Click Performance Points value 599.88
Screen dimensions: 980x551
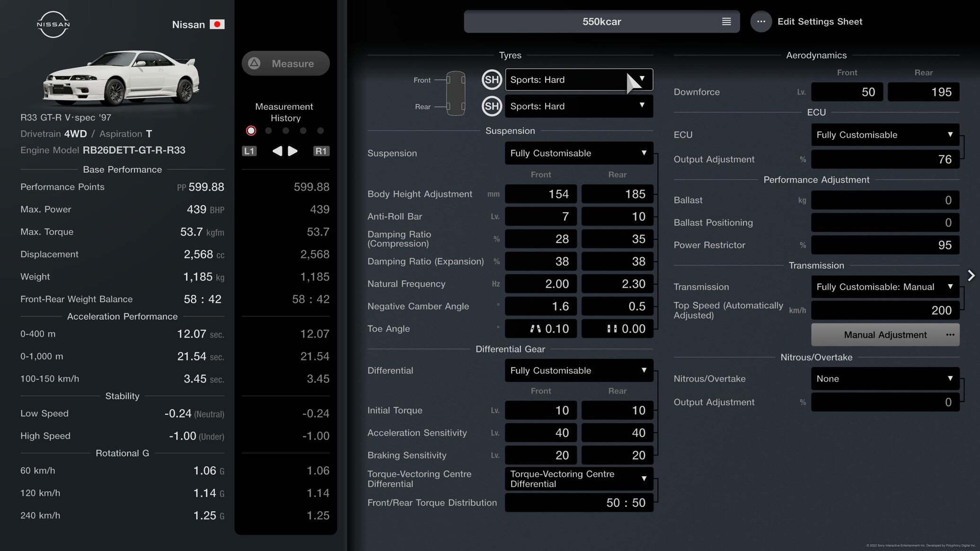(206, 187)
